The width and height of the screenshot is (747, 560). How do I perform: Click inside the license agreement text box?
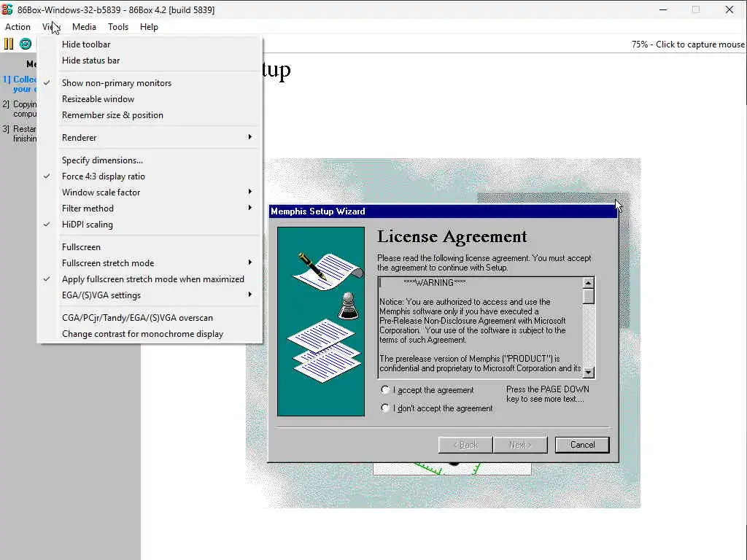(x=480, y=327)
